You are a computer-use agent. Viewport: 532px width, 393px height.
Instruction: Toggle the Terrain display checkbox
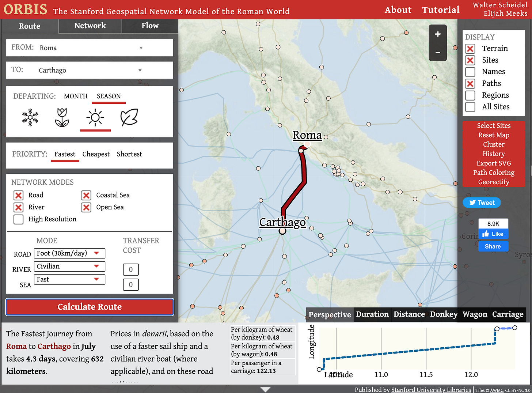(x=470, y=49)
